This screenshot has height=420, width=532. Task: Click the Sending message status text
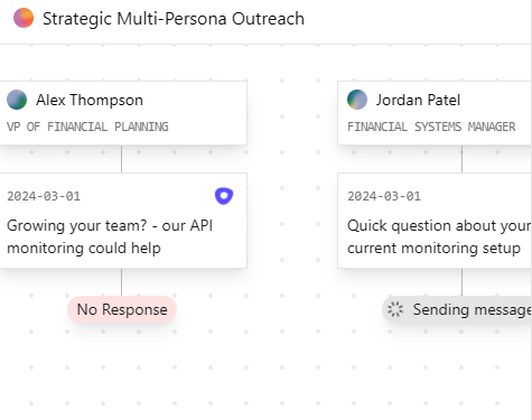pos(471,309)
